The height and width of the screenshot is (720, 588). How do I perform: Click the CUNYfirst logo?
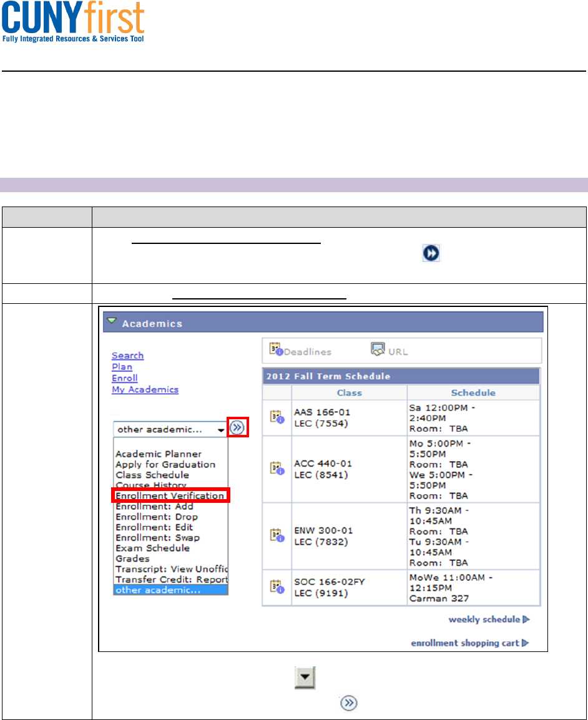click(x=73, y=22)
